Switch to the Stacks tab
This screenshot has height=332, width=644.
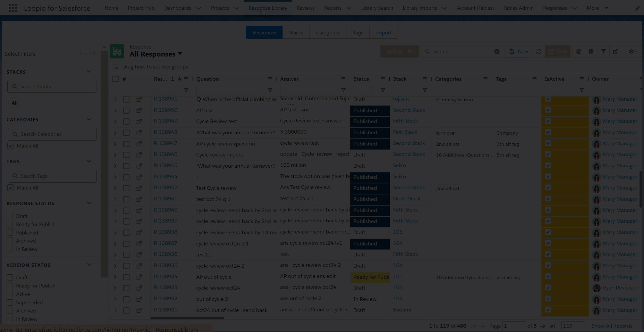click(x=296, y=33)
